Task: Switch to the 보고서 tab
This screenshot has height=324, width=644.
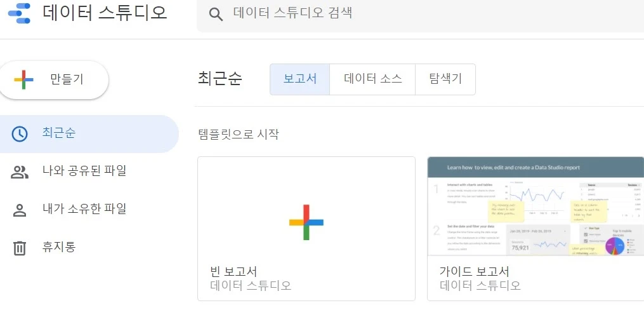Action: pyautogui.click(x=300, y=79)
